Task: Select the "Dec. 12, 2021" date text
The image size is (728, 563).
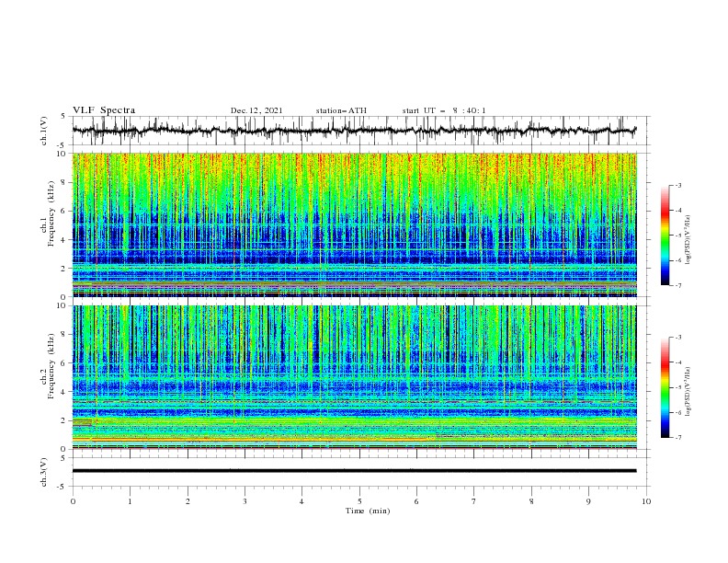Action: click(x=256, y=110)
